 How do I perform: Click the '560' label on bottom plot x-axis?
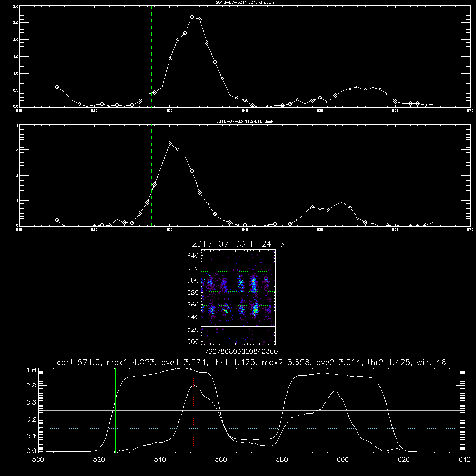tap(221, 460)
